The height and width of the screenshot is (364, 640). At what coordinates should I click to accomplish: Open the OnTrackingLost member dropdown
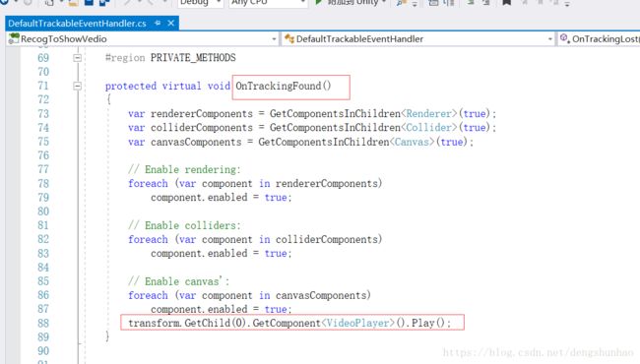[600, 39]
